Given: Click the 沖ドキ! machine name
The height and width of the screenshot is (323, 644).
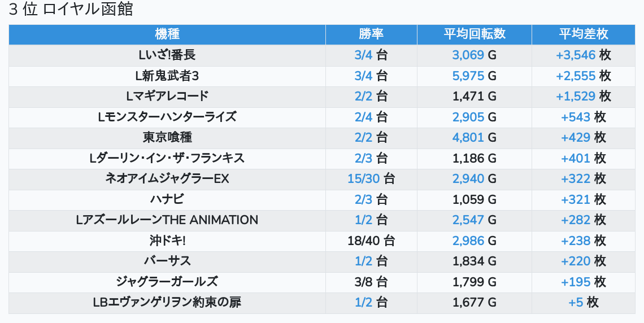Looking at the screenshot, I should 167,241.
